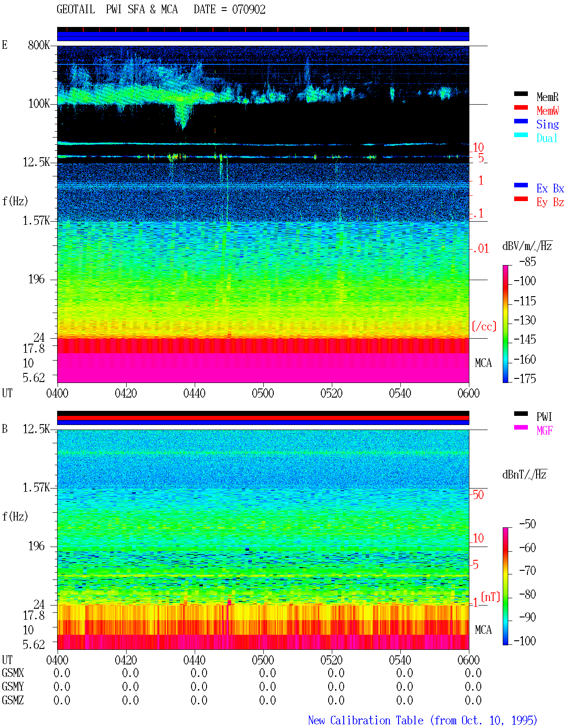Click the dBV/m color scale bar

click(x=505, y=324)
